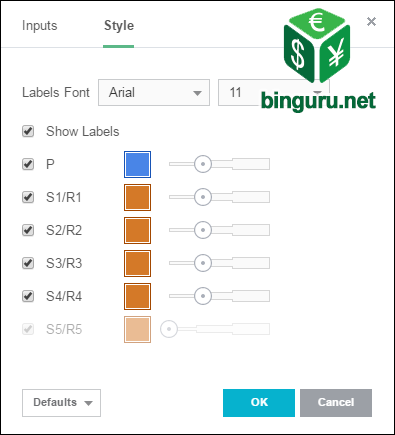
Task: Click the S3/R3 line width slider handle
Action: (203, 263)
